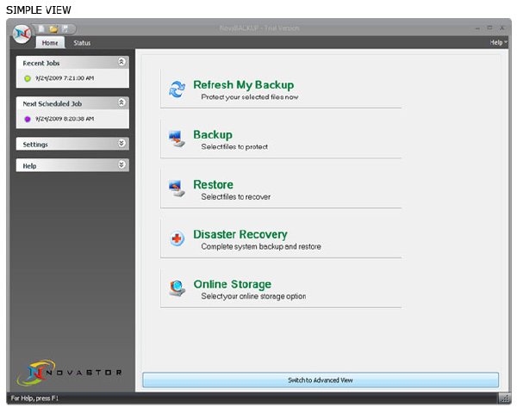Click 'Select your online storage option' text
517x420 pixels.
pyautogui.click(x=253, y=296)
